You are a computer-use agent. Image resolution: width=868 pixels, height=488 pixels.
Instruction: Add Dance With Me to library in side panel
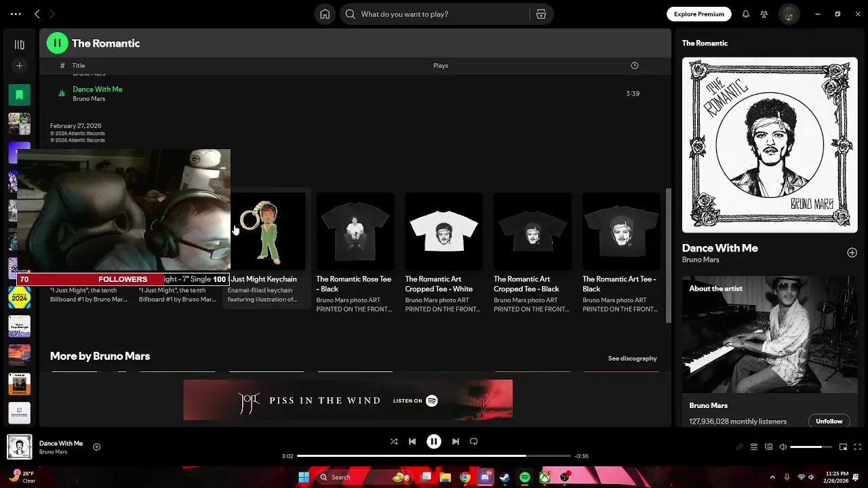[x=852, y=253]
